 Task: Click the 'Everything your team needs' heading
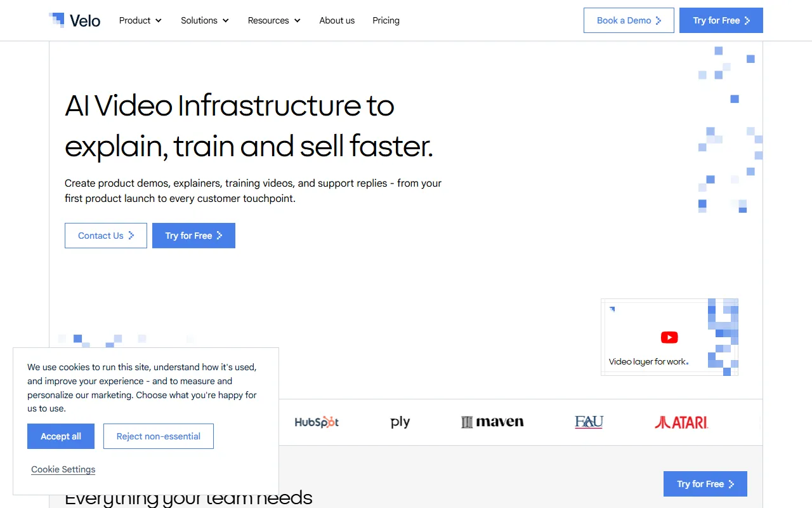click(x=188, y=498)
